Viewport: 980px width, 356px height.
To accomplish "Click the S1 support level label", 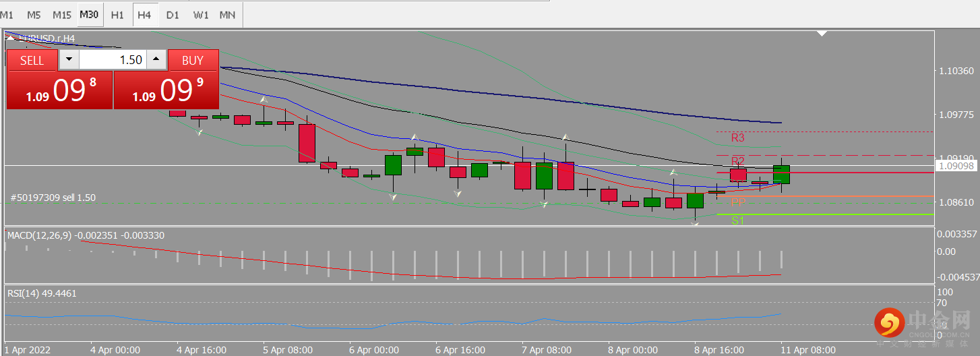I will tap(737, 220).
